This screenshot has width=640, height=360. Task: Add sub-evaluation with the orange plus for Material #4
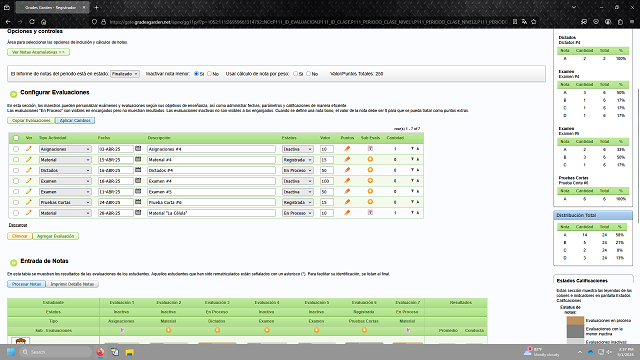click(x=370, y=159)
